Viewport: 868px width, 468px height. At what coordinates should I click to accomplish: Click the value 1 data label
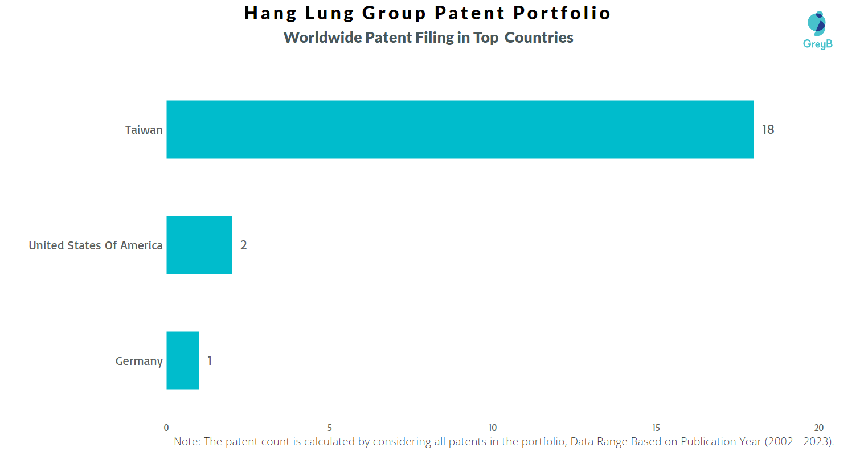click(x=210, y=360)
